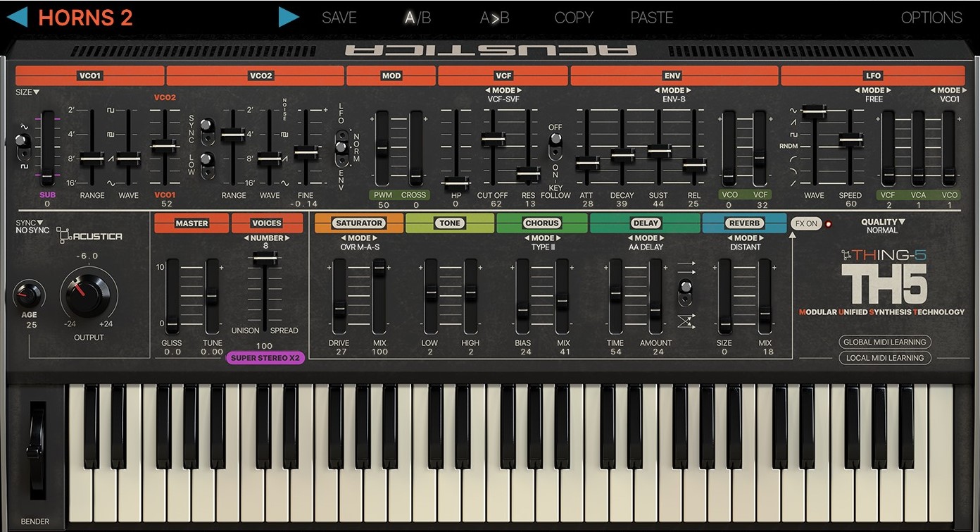
Task: Open the OPTIONS menu
Action: [x=931, y=18]
